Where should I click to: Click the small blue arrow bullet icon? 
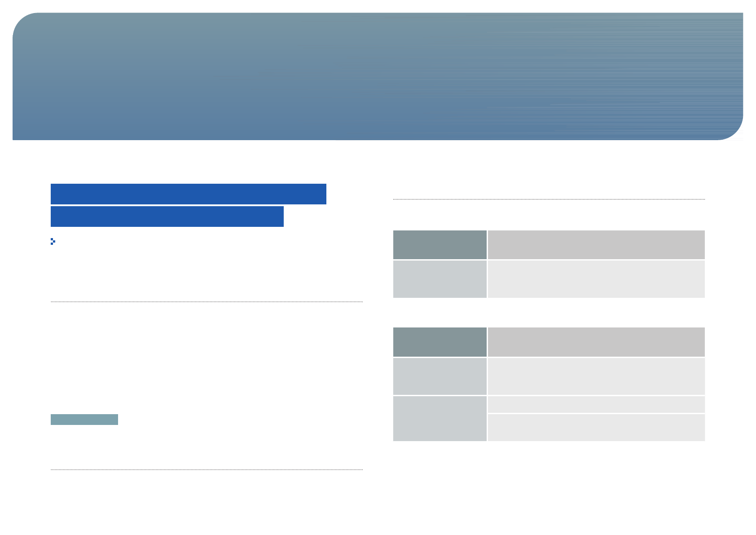(x=53, y=241)
